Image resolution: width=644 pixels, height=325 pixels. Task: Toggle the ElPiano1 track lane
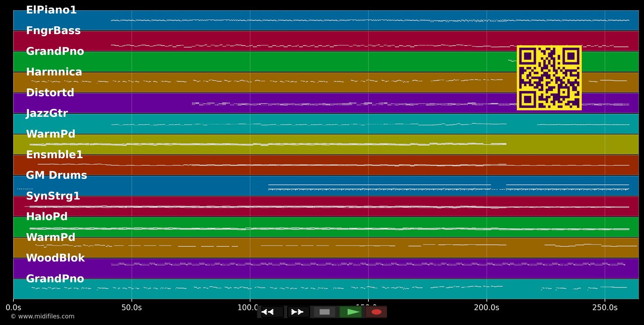coord(52,10)
